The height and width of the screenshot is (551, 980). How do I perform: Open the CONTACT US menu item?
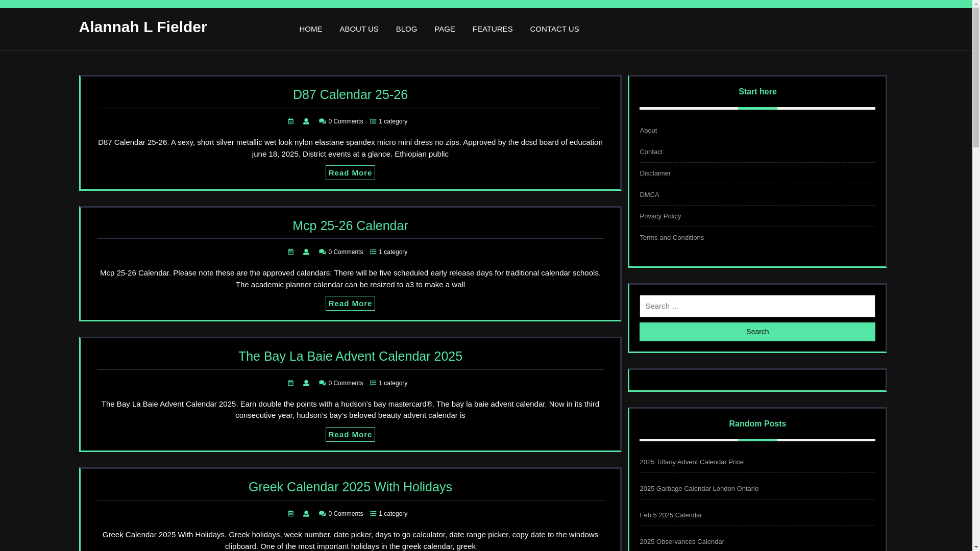pos(554,29)
